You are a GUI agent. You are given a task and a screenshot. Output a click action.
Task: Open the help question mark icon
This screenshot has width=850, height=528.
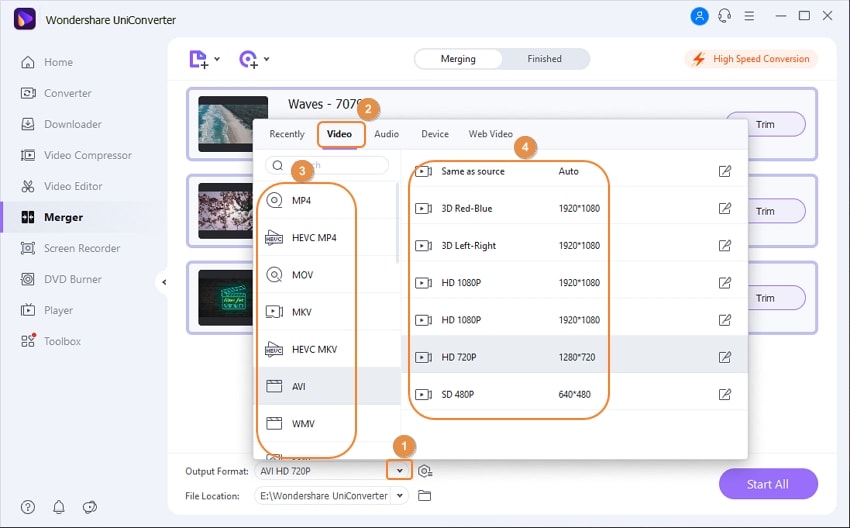click(28, 507)
